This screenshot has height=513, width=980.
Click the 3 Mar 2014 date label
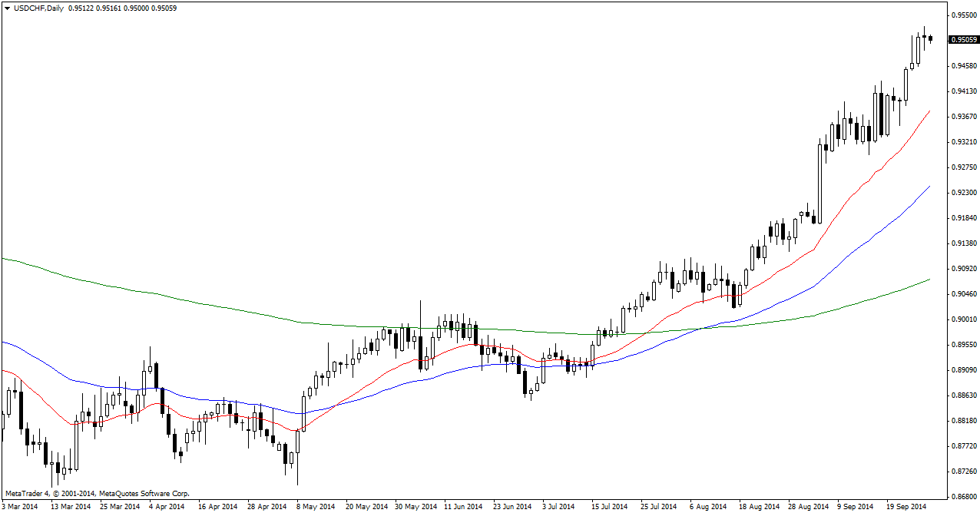(x=20, y=507)
